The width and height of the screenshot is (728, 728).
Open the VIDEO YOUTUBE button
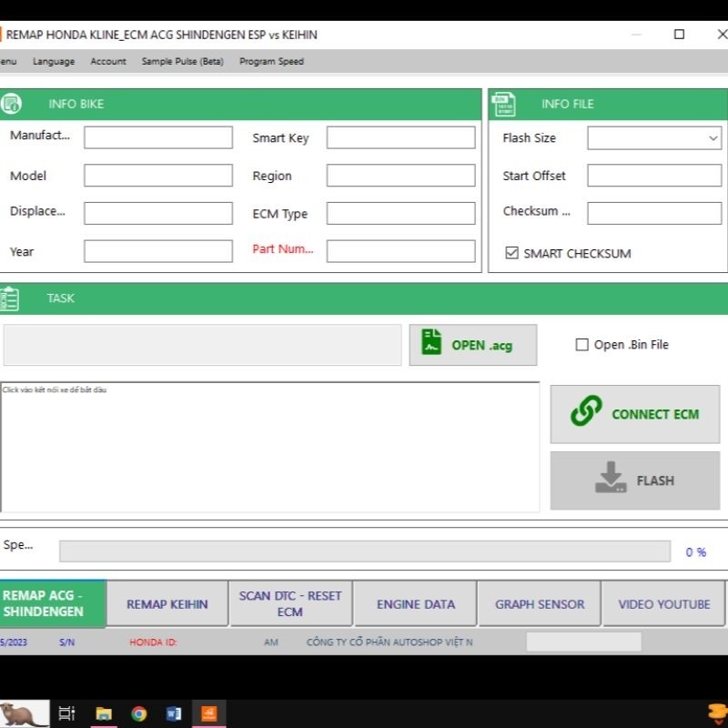tap(663, 602)
